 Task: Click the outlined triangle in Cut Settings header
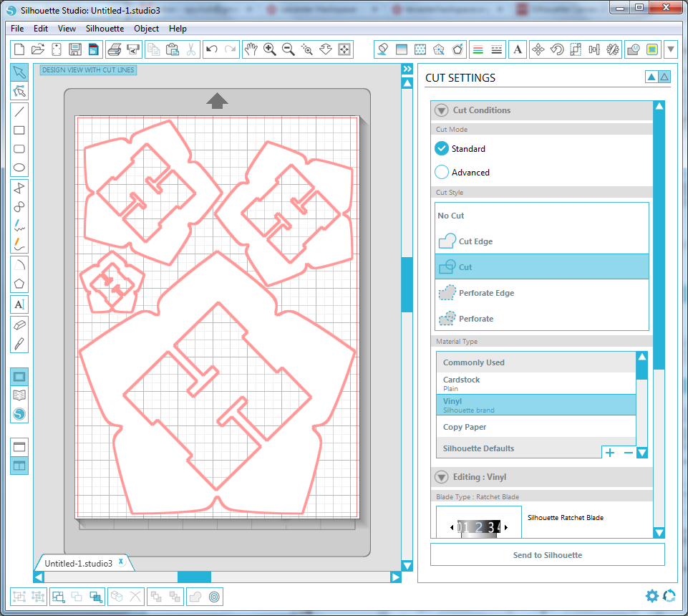[x=664, y=77]
